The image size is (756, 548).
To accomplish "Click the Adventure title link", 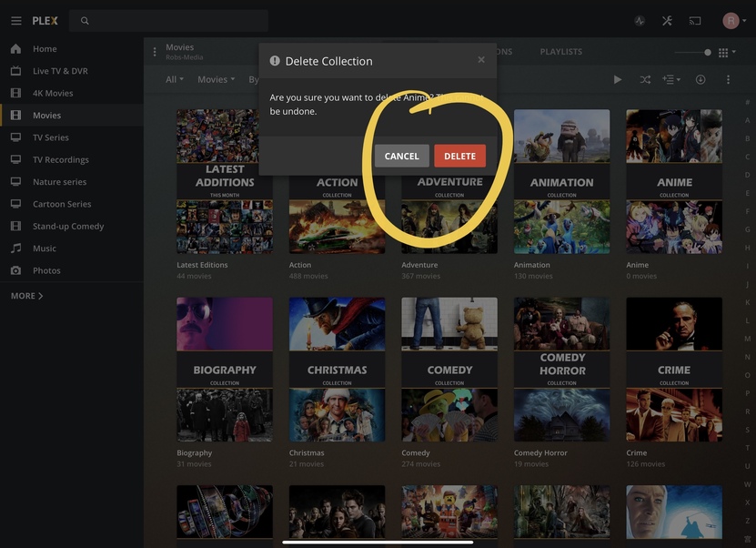I will 419,265.
